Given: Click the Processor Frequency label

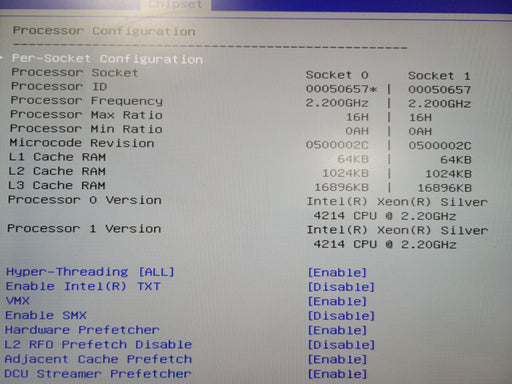Looking at the screenshot, I should tap(87, 101).
